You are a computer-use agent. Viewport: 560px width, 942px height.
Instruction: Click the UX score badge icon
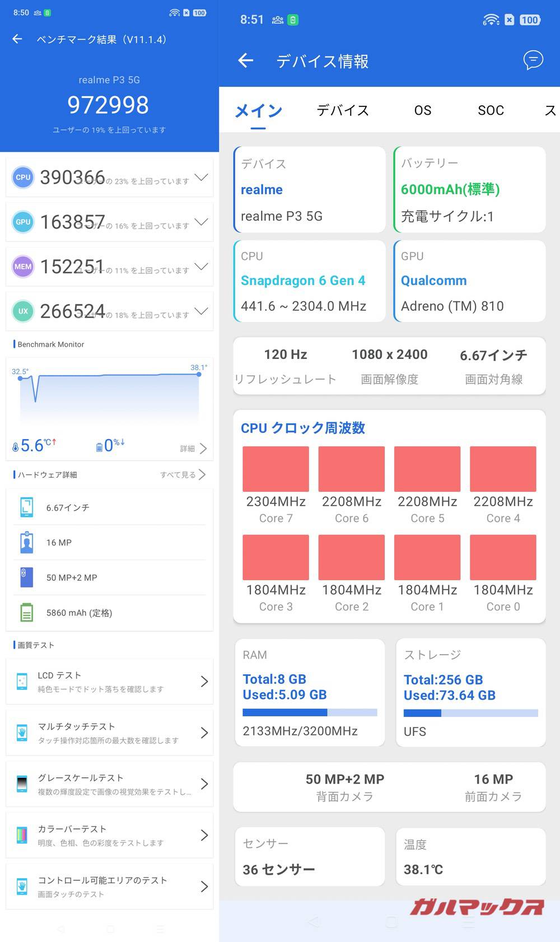23,311
